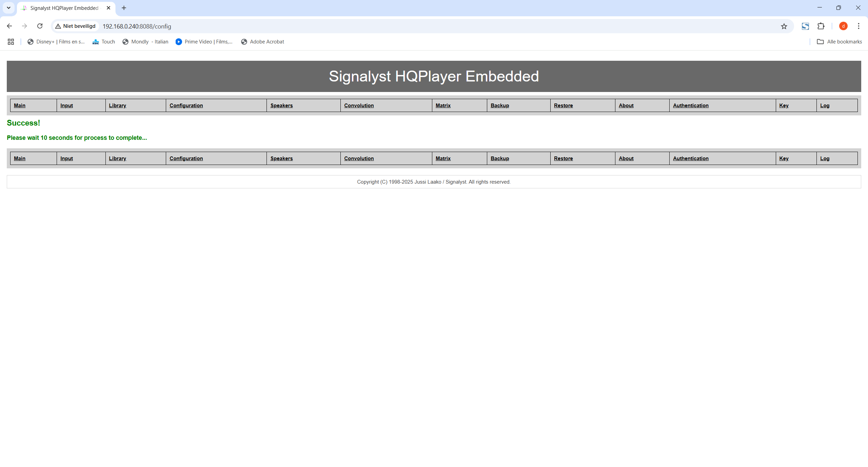Open Backup in the top navigation
Screen dimensions: 868x467
(500, 106)
